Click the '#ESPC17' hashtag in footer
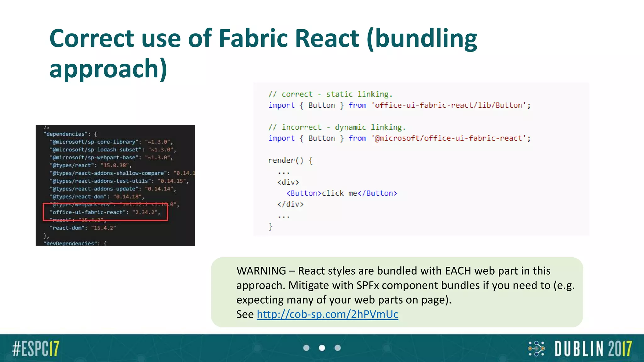The width and height of the screenshot is (644, 362). tap(36, 348)
